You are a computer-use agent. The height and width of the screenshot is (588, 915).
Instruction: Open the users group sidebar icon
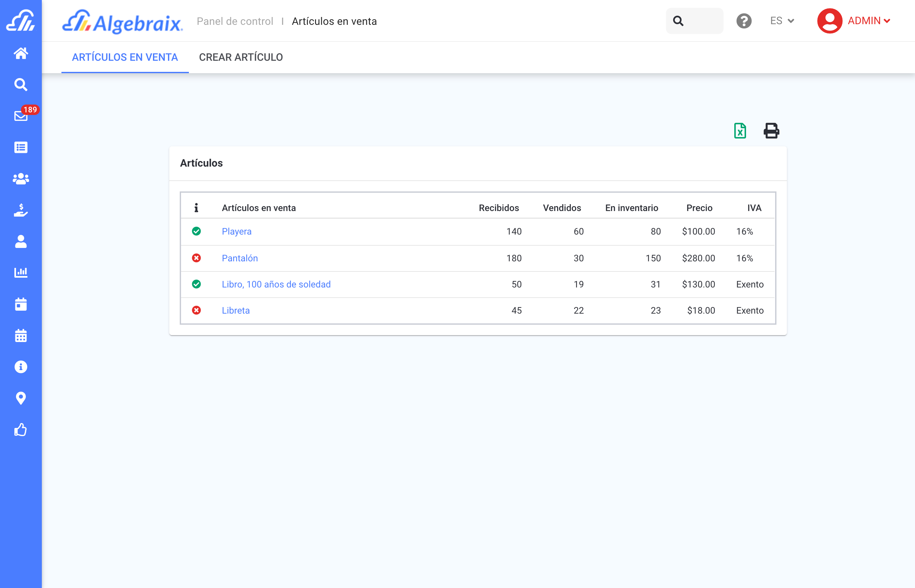coord(21,179)
